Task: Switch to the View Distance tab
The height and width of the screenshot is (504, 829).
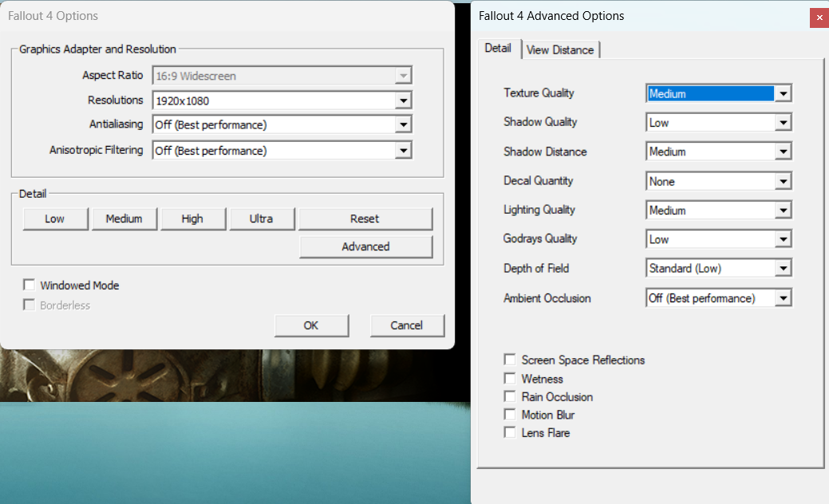Action: (x=560, y=49)
